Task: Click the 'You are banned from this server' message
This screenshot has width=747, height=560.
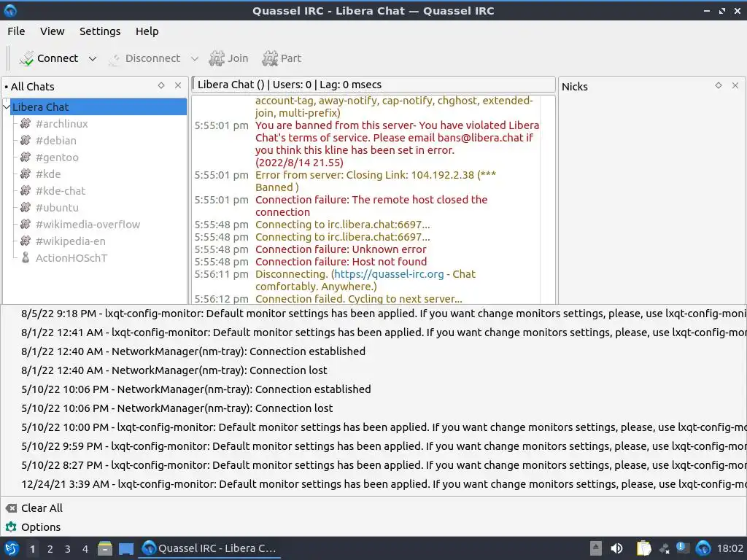Action: pyautogui.click(x=397, y=144)
